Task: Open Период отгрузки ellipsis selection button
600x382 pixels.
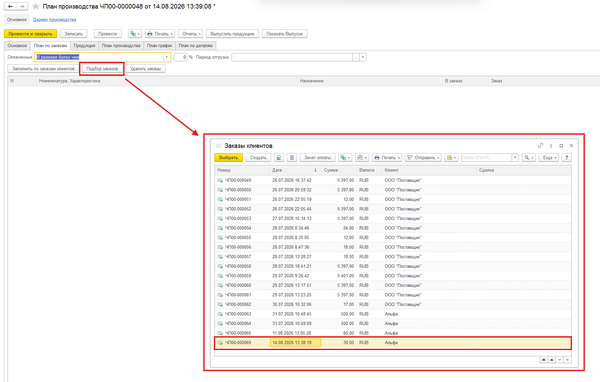Action: (x=356, y=57)
